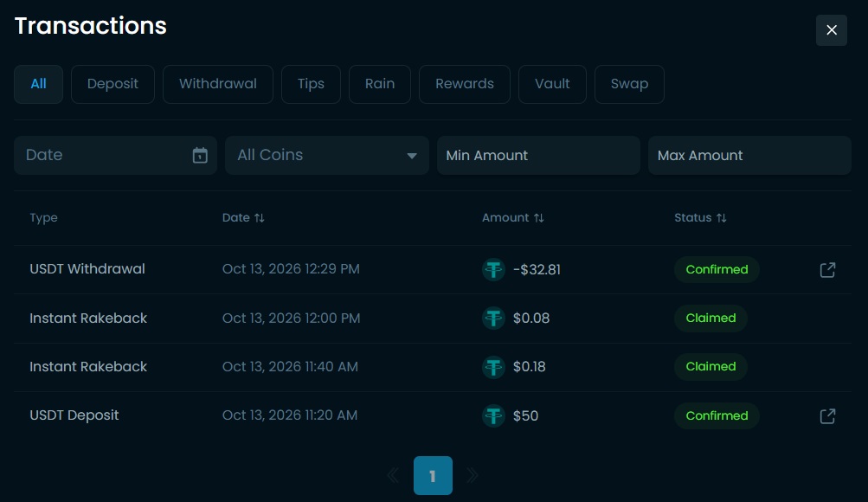Select the USDT Deposit row label
Image resolution: width=868 pixels, height=502 pixels.
point(74,415)
